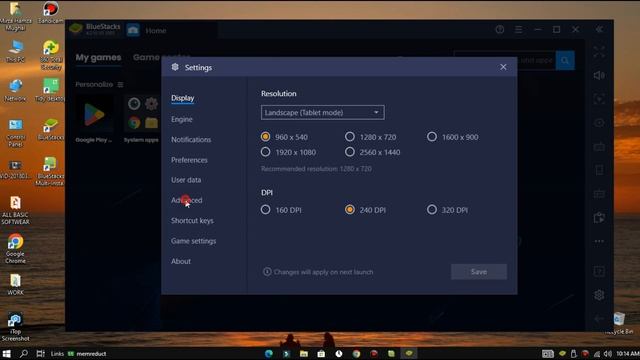
Task: Open ALL BASIC SOFTWEAR desktop file
Action: pos(16,210)
